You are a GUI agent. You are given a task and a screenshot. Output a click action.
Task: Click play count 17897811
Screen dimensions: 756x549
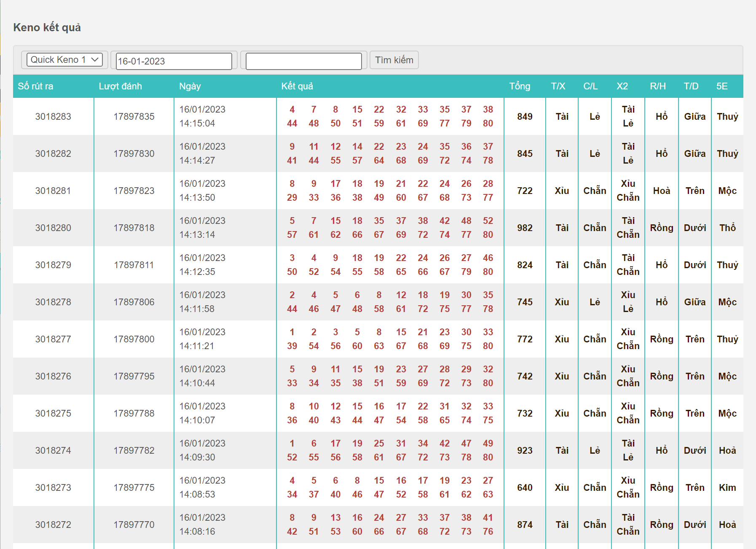[x=134, y=265]
